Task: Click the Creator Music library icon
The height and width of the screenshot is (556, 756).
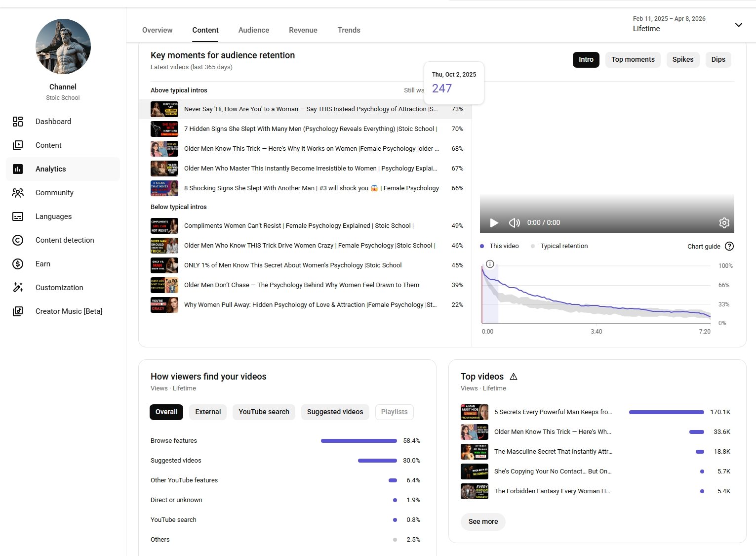Action: point(18,311)
